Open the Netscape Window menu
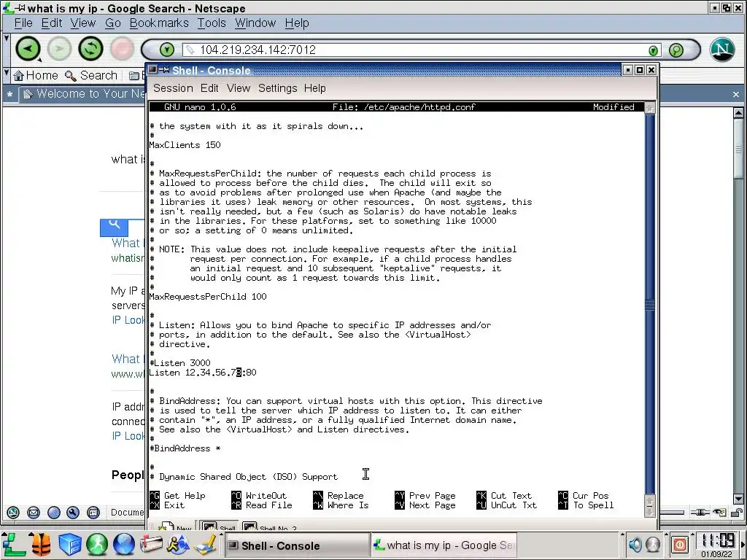 pyautogui.click(x=255, y=23)
